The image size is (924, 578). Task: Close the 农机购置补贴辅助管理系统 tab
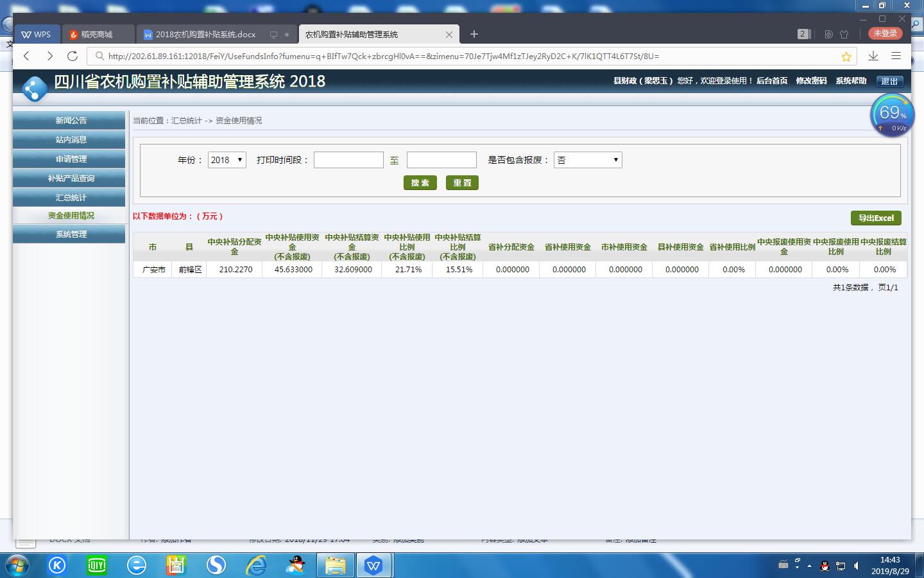(x=449, y=35)
